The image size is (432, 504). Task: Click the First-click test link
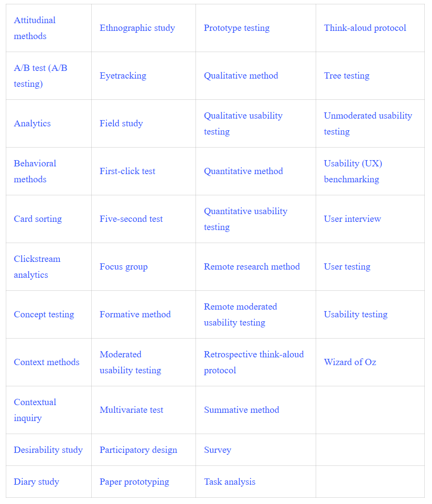click(127, 171)
